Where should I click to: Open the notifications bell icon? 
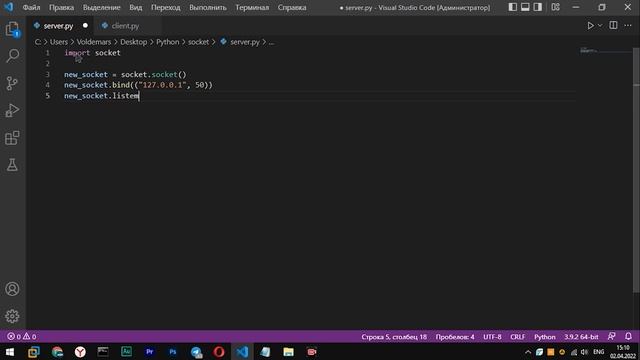tap(628, 336)
